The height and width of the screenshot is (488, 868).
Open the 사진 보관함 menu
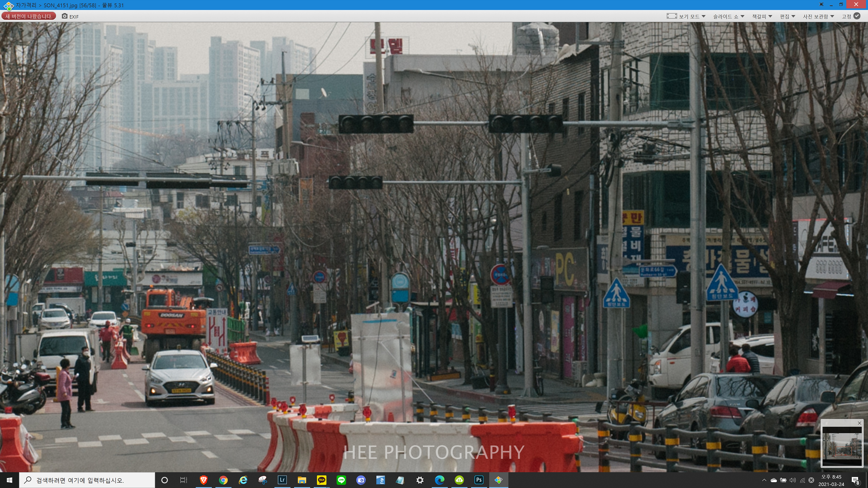818,16
